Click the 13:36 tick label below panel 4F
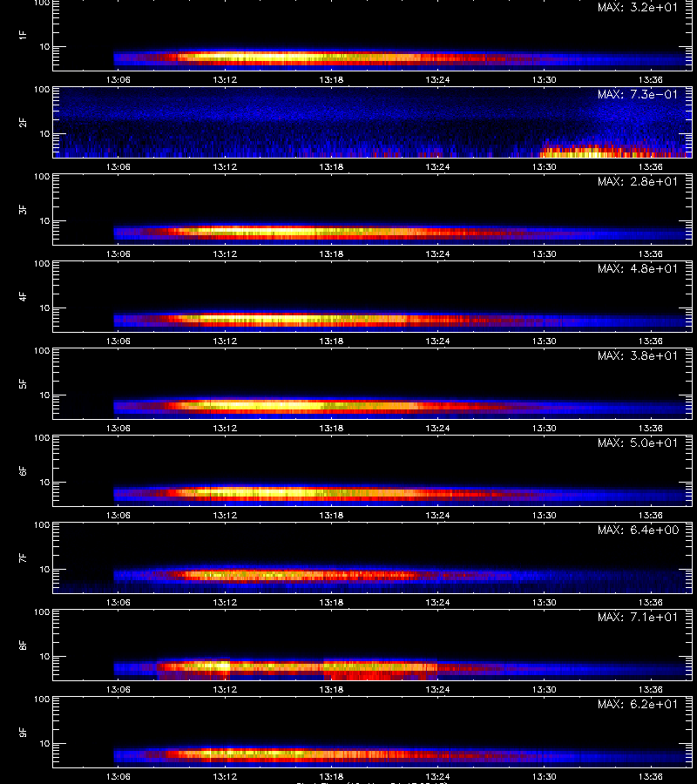The width and height of the screenshot is (697, 784). coord(651,341)
